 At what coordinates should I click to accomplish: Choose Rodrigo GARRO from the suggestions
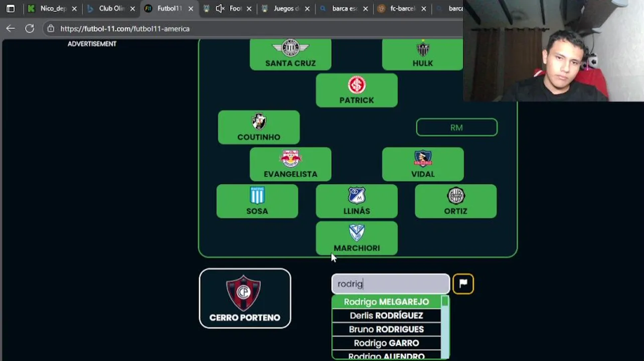pyautogui.click(x=386, y=343)
